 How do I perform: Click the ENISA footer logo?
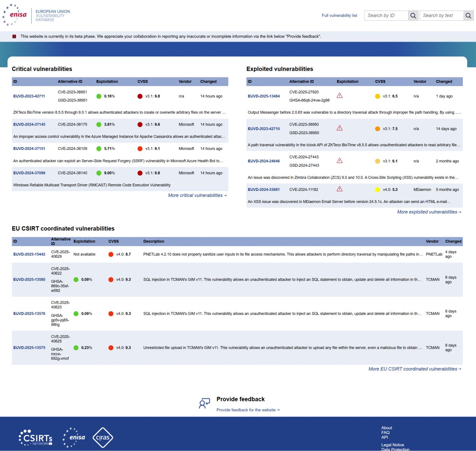[74, 437]
